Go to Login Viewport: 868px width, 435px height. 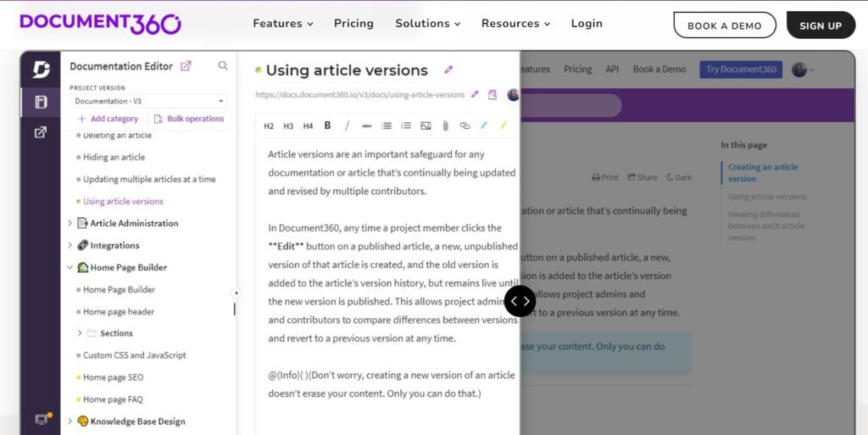pyautogui.click(x=587, y=24)
